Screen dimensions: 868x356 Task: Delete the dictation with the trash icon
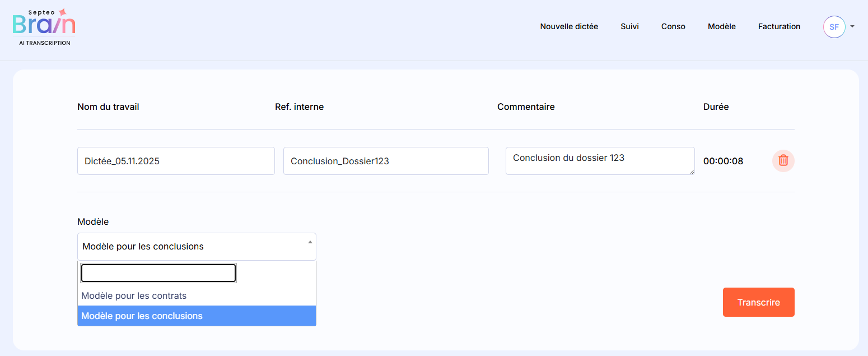783,161
